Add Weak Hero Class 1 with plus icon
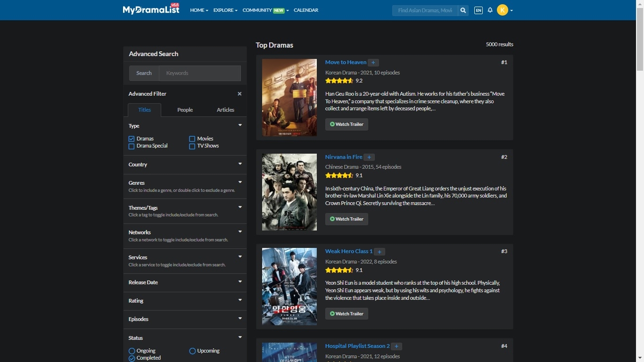Viewport: 644px width, 362px height. tap(380, 252)
